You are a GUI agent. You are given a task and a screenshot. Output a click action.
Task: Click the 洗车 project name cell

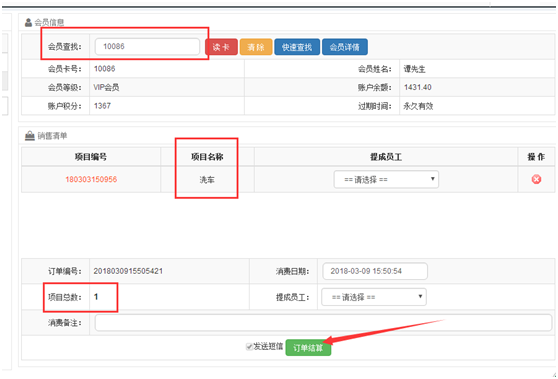207,180
